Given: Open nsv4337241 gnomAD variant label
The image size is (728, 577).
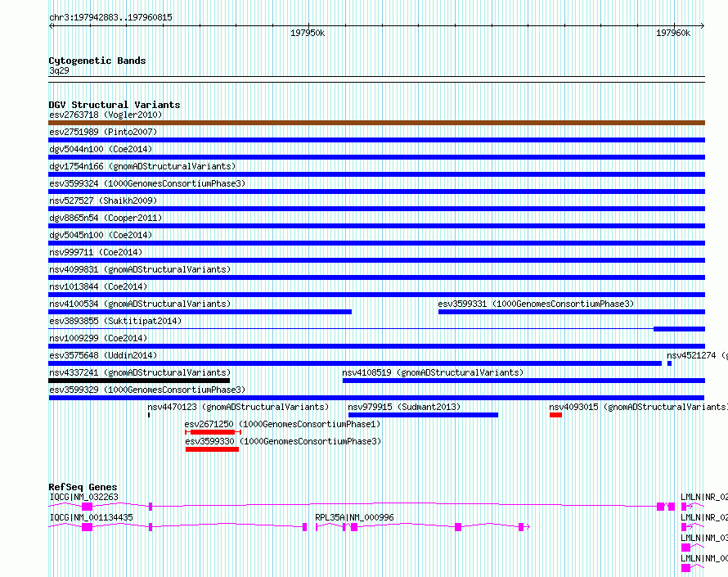Looking at the screenshot, I should point(140,372).
